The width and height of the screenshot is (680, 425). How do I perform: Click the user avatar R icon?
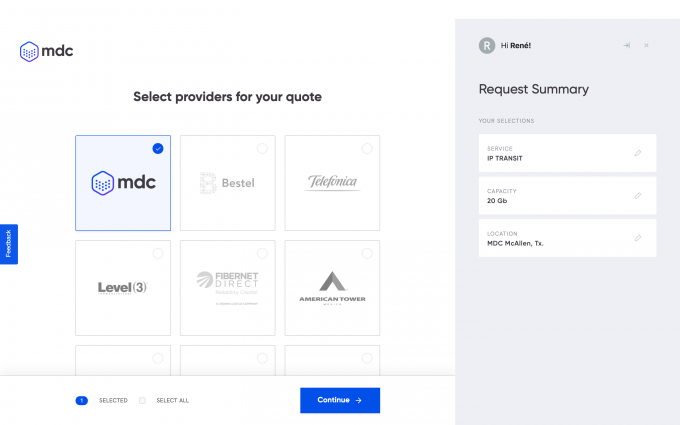coord(487,46)
